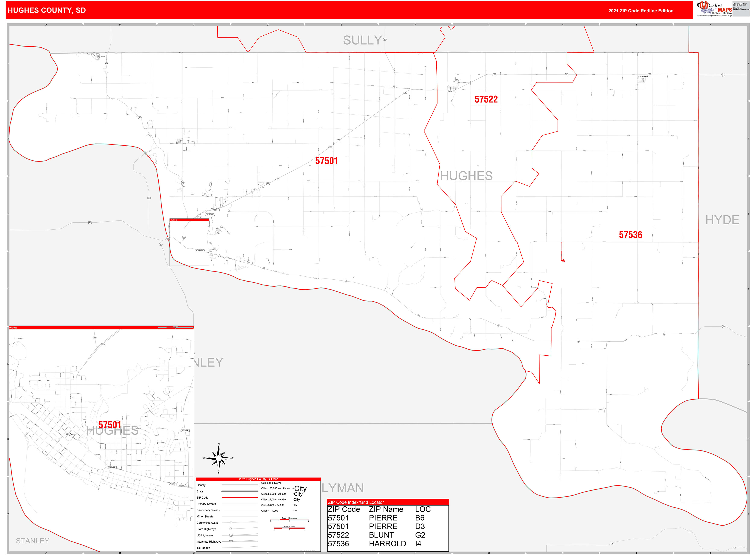Click the HYDE county label
756x555 pixels.
pyautogui.click(x=722, y=220)
